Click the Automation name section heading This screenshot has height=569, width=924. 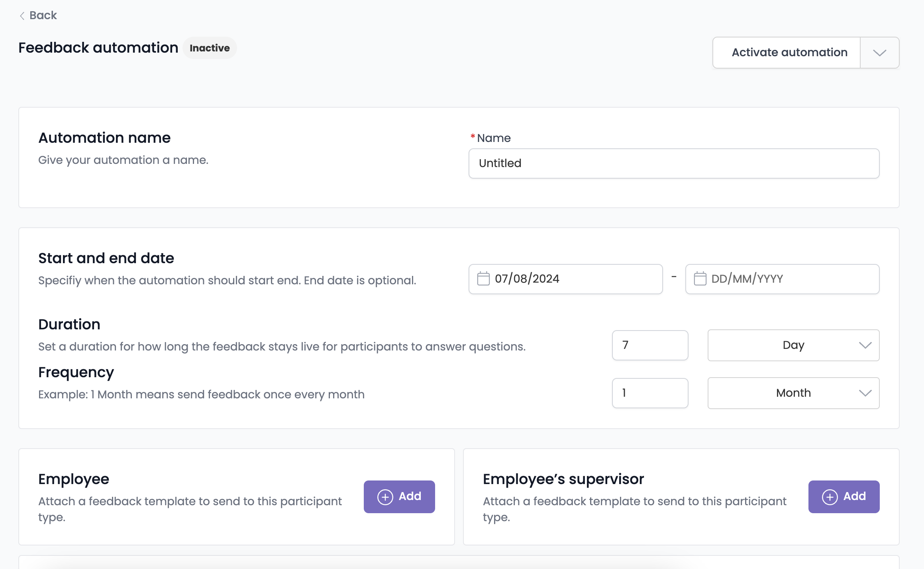104,138
